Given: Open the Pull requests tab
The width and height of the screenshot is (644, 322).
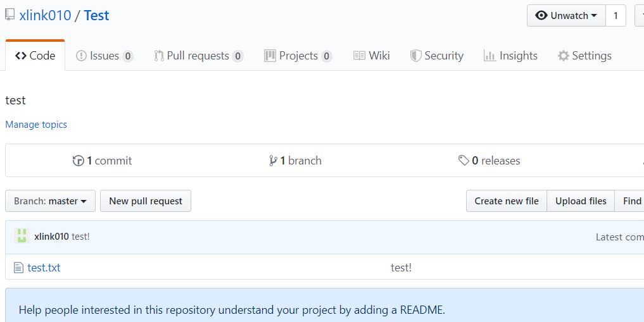Looking at the screenshot, I should (x=198, y=56).
